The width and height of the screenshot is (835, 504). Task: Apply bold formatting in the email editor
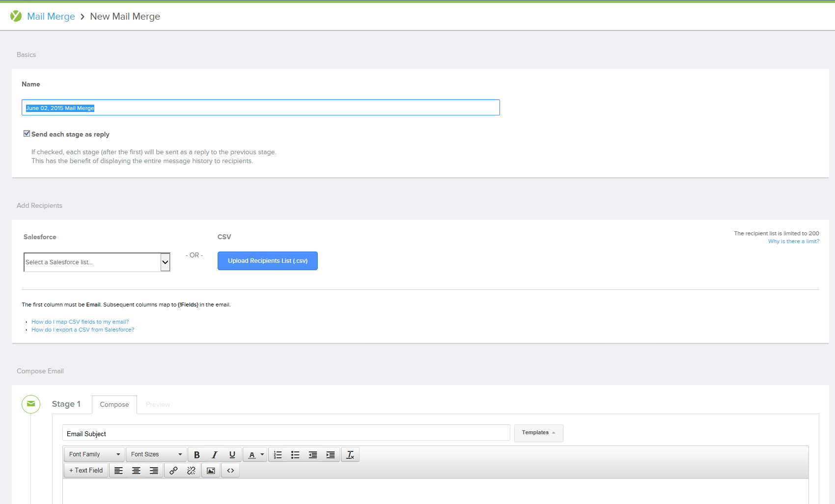[x=196, y=454]
